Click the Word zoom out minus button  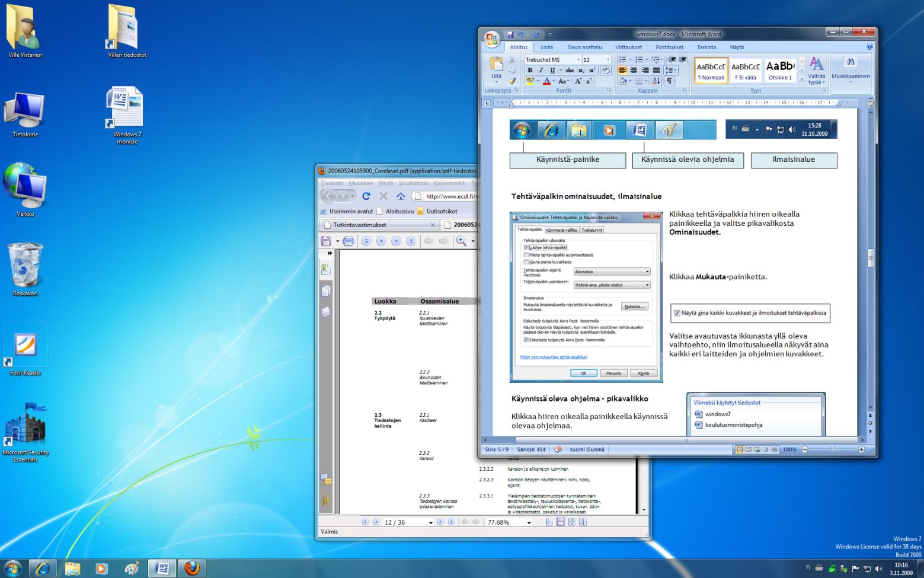coord(804,450)
